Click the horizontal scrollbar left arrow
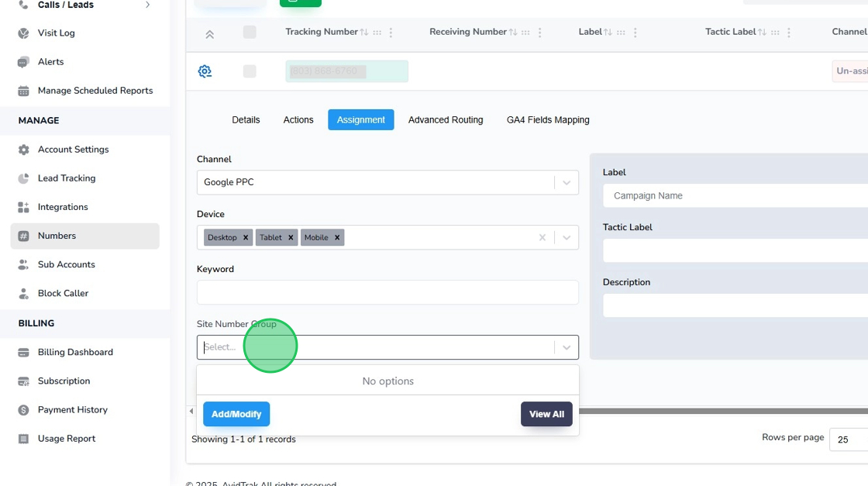The width and height of the screenshot is (868, 486). [191, 412]
